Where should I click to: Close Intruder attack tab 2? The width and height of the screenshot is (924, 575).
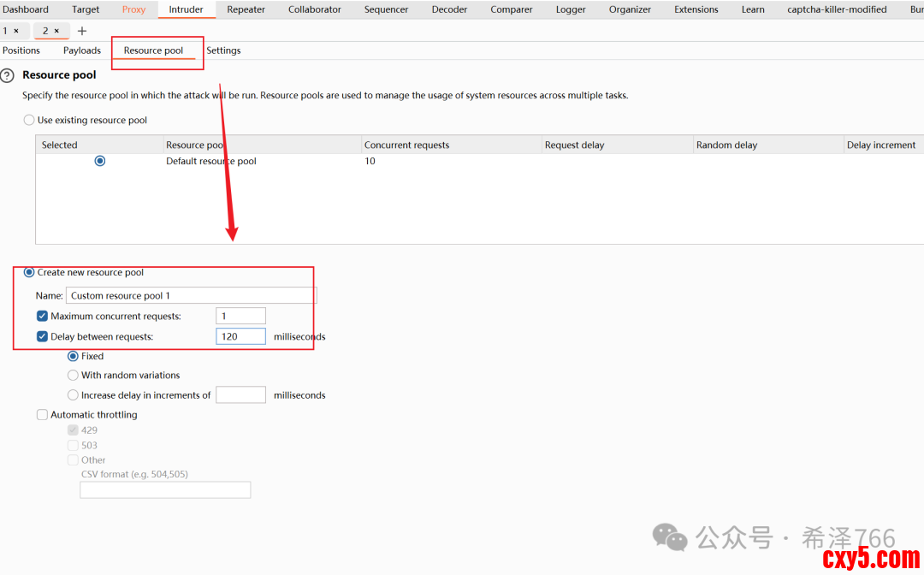click(57, 31)
